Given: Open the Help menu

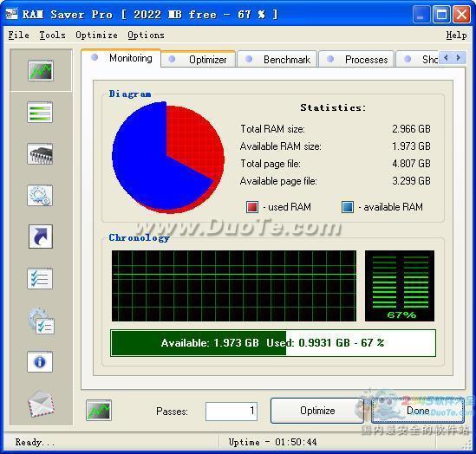Looking at the screenshot, I should (456, 36).
